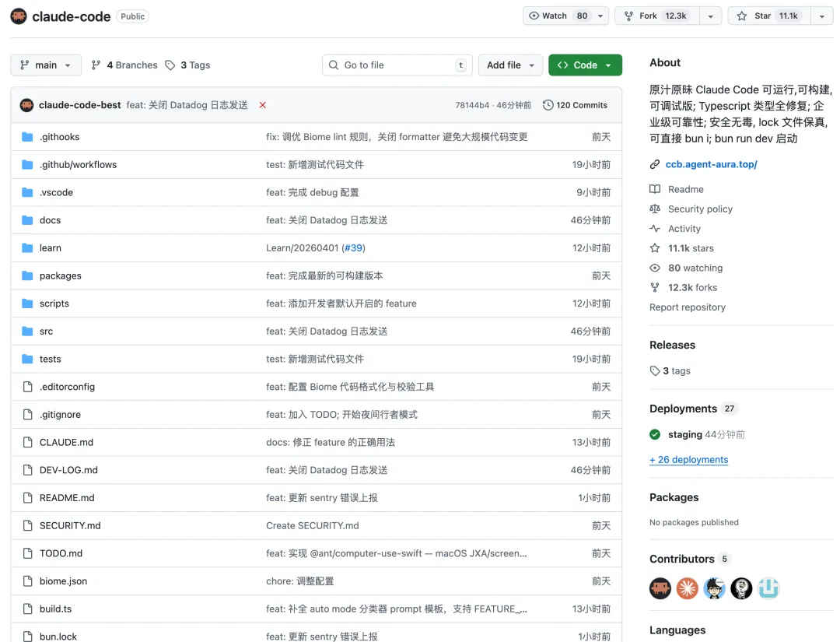Image resolution: width=840 pixels, height=642 pixels.
Task: Open the learn folder
Action: pyautogui.click(x=51, y=248)
